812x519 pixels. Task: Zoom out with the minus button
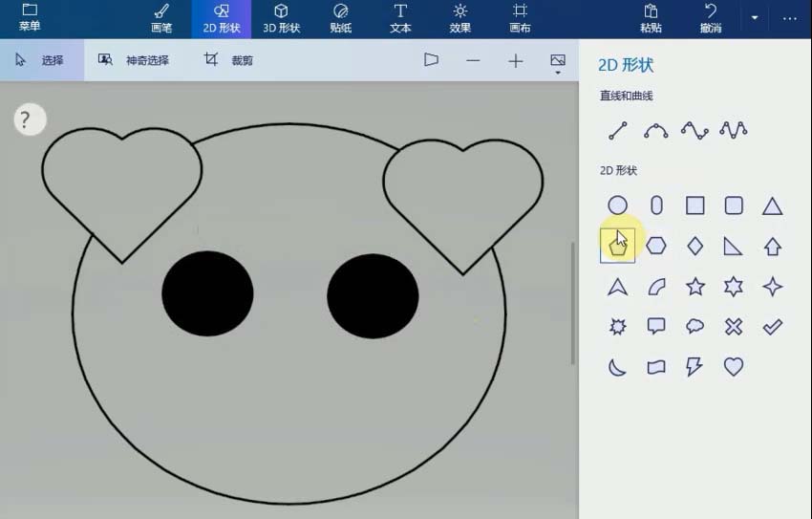473,61
